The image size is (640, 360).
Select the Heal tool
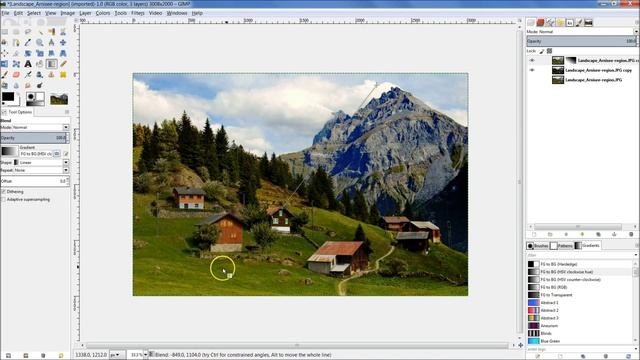63,74
